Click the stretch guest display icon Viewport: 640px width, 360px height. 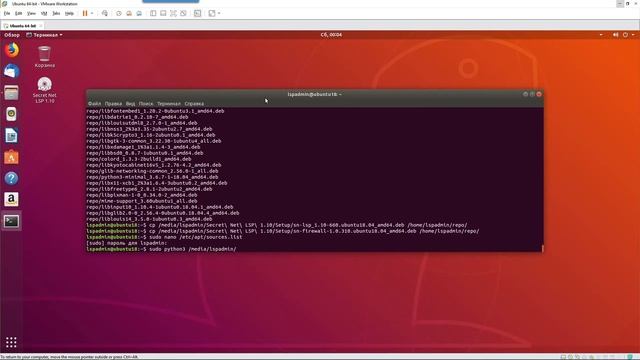coord(212,13)
